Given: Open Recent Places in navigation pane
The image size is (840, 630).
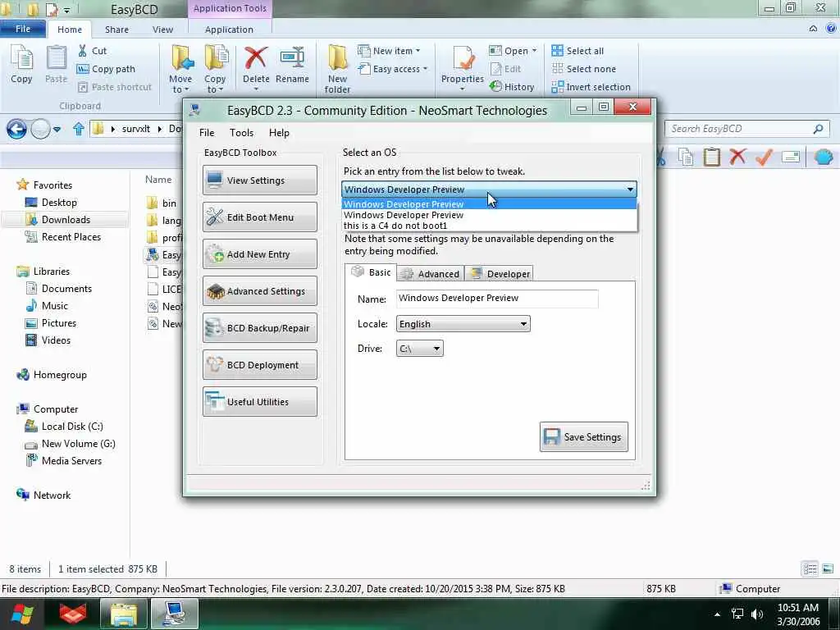Looking at the screenshot, I should (x=63, y=237).
